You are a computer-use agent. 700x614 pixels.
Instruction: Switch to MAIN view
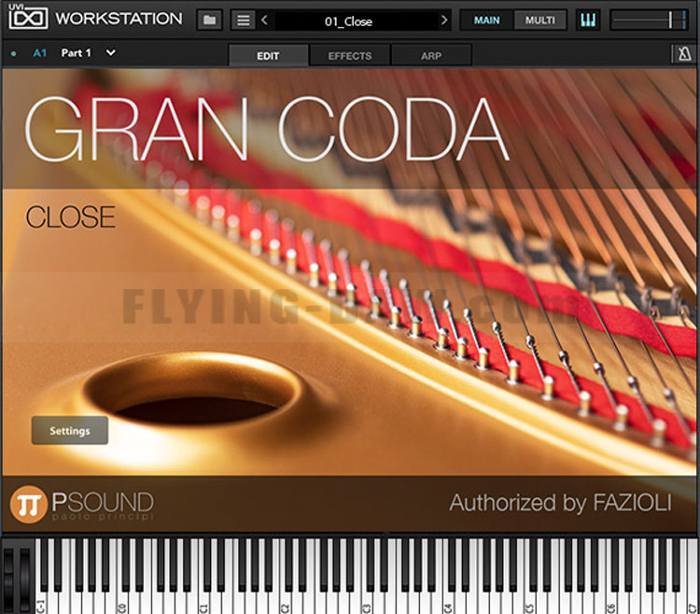coord(486,21)
